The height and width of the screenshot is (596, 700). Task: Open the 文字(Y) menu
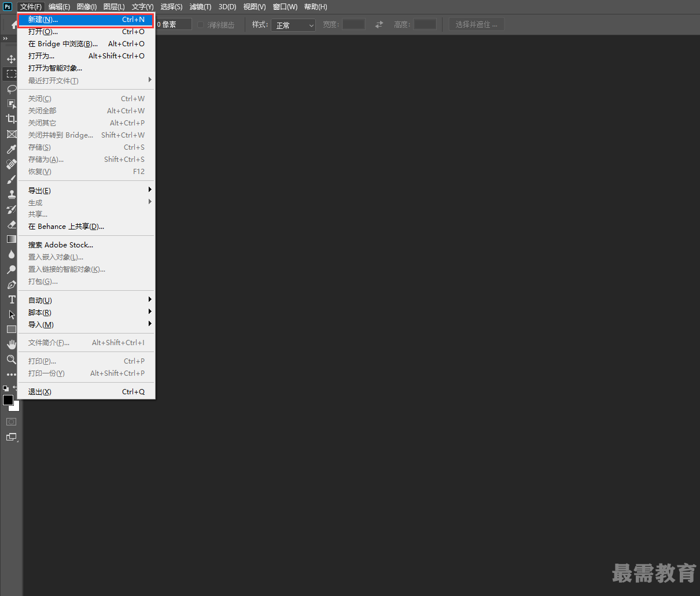[x=142, y=7]
